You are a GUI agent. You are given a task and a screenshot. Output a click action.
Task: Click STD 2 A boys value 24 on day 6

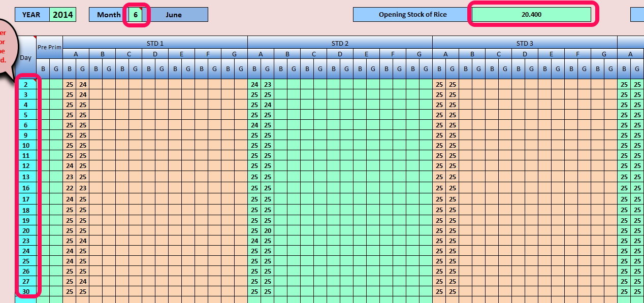[254, 125]
